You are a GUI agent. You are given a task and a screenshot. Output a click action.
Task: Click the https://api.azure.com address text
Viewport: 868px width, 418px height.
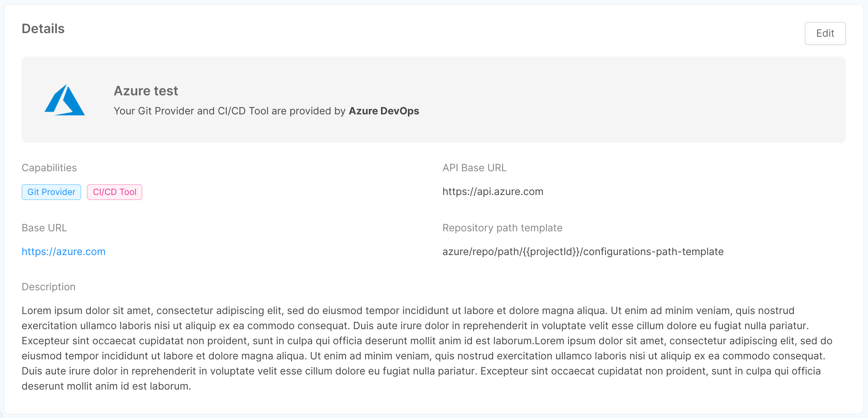pos(493,191)
